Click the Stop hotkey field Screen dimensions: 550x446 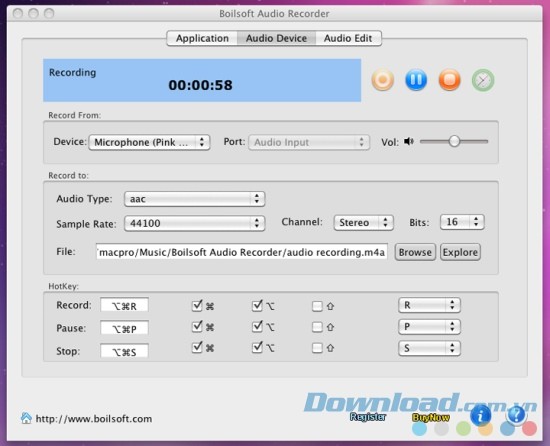[x=125, y=351]
